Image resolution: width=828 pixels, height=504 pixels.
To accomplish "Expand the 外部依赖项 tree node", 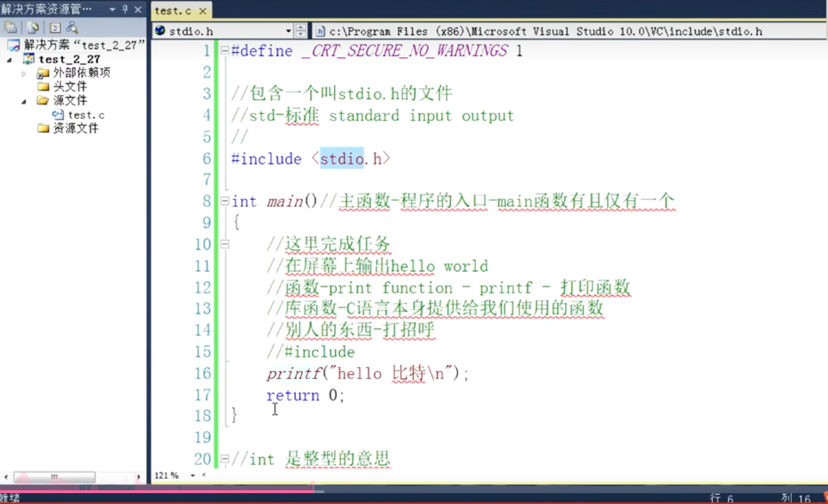I will point(23,73).
